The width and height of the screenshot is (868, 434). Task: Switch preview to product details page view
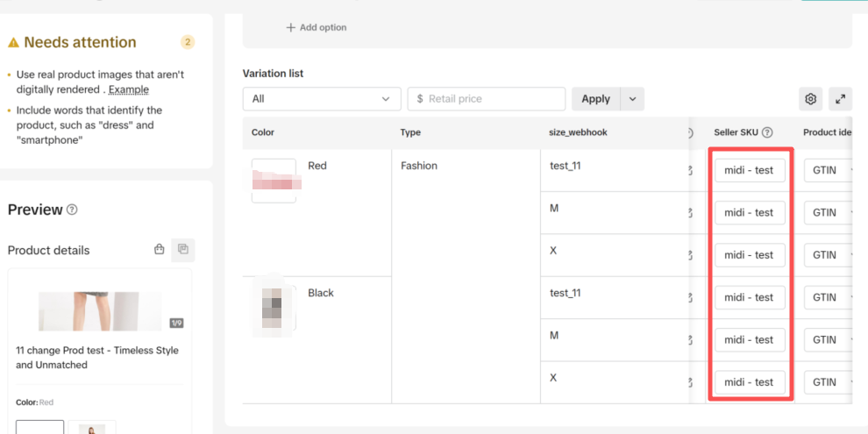(x=183, y=250)
